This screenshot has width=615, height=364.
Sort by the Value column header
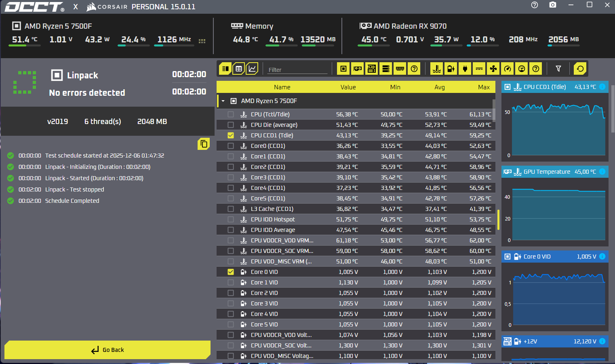pos(348,87)
